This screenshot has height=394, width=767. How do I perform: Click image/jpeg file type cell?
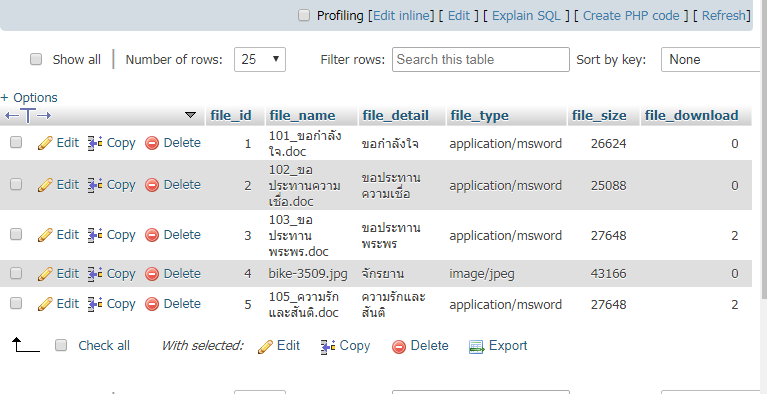482,274
